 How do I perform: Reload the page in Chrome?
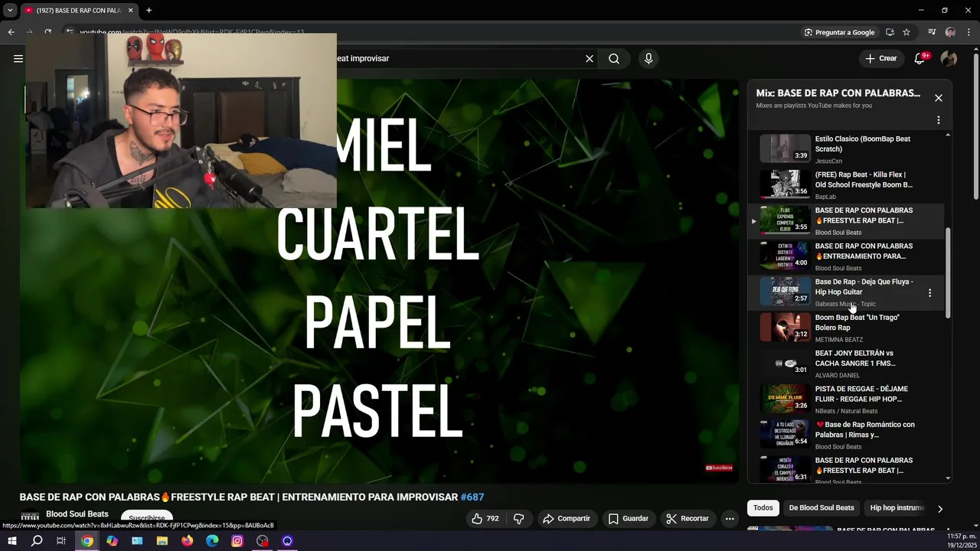pos(47,32)
